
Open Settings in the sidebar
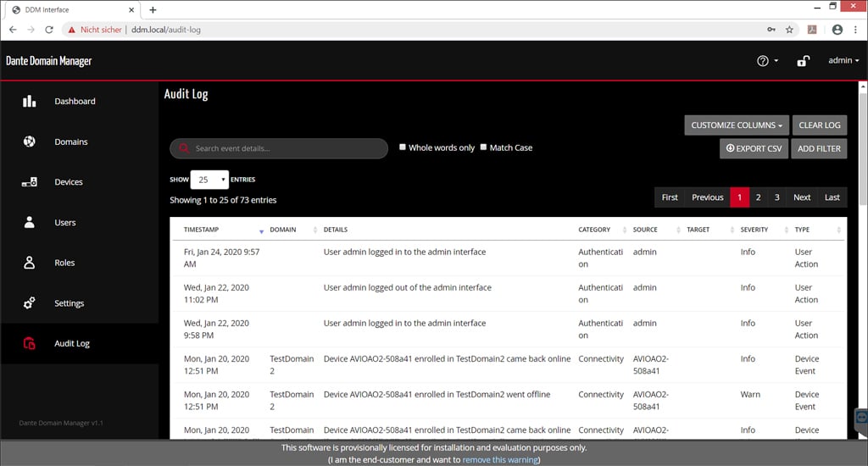pos(70,303)
